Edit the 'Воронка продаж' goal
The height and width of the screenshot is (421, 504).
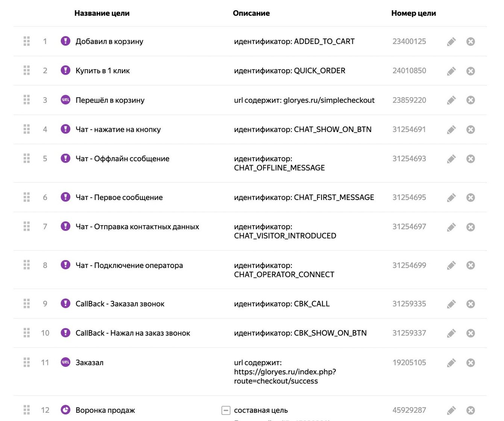451,410
